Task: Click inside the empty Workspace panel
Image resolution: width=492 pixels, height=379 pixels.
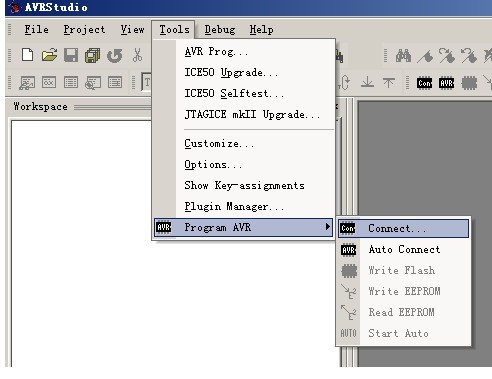Action: (x=80, y=243)
